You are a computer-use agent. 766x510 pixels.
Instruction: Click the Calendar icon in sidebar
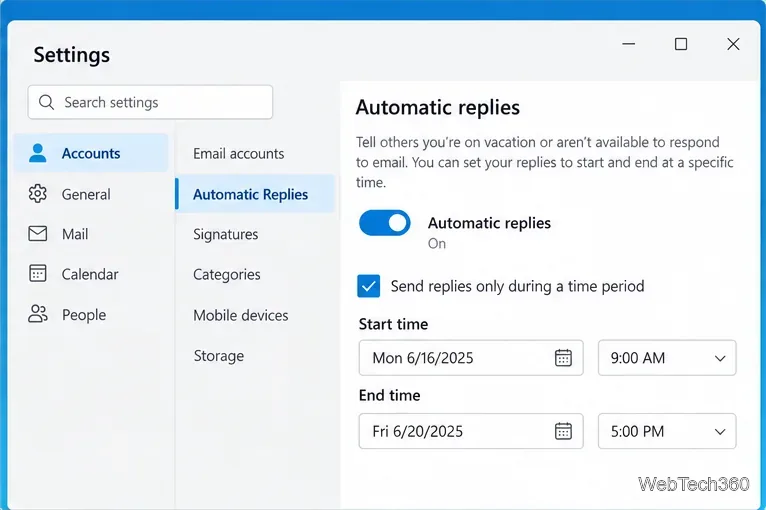38,274
